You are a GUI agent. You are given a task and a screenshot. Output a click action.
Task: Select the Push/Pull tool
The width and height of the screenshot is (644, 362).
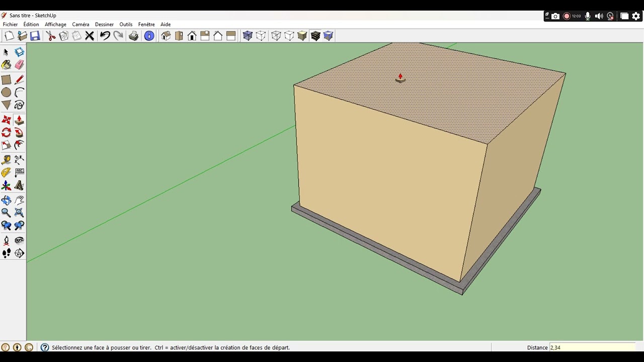pyautogui.click(x=19, y=120)
